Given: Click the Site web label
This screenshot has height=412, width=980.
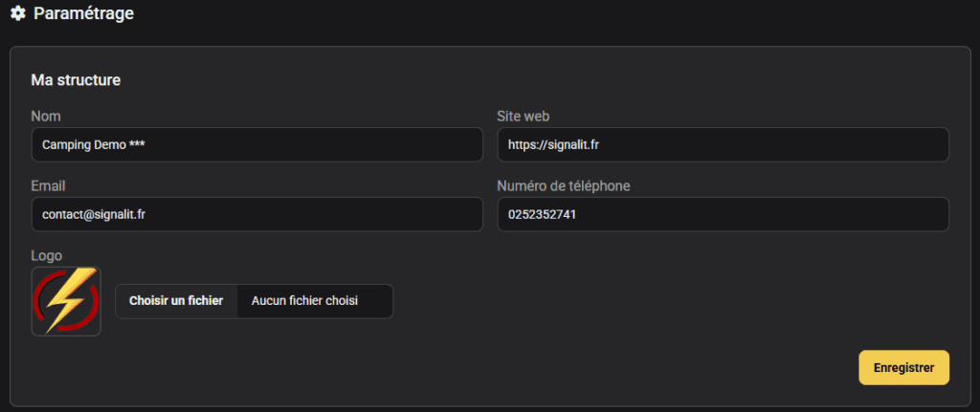Looking at the screenshot, I should point(523,116).
